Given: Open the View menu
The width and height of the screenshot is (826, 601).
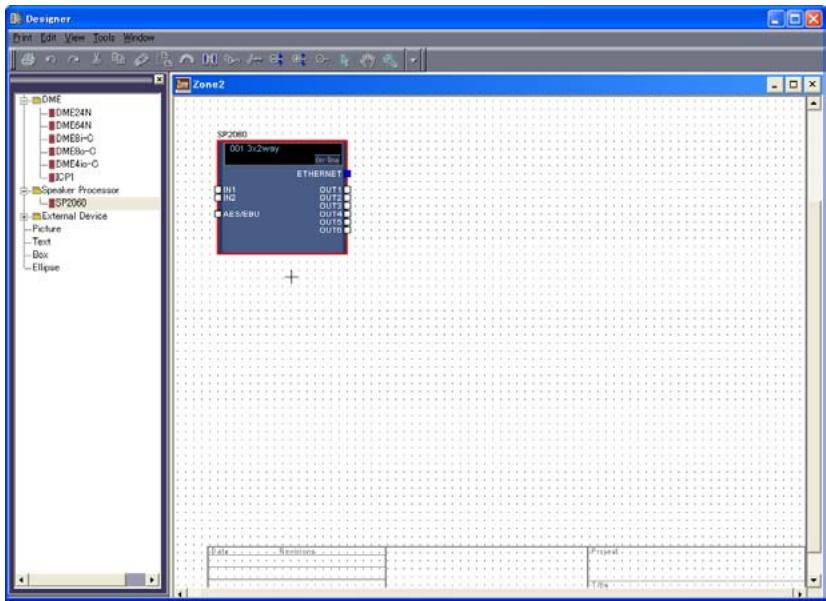Looking at the screenshot, I should click(75, 37).
